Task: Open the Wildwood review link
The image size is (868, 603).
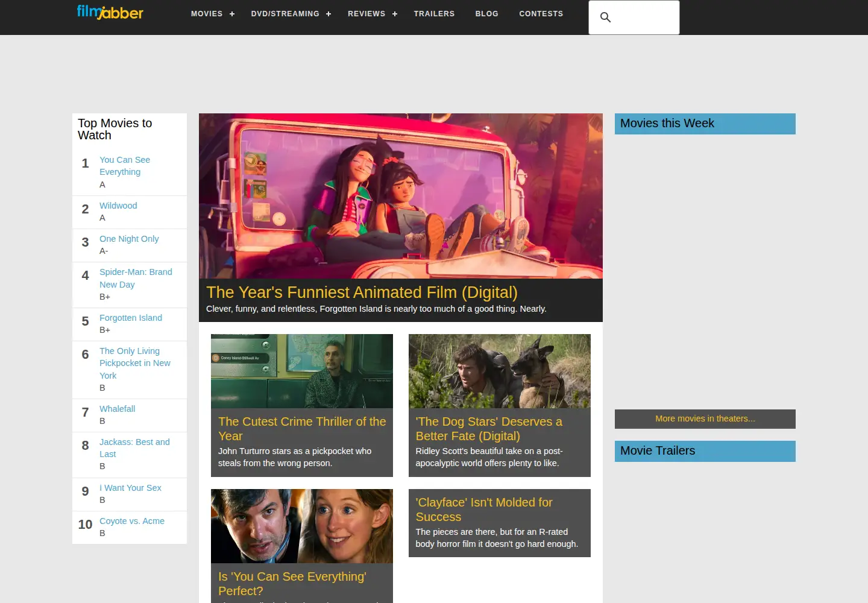Action: click(118, 206)
